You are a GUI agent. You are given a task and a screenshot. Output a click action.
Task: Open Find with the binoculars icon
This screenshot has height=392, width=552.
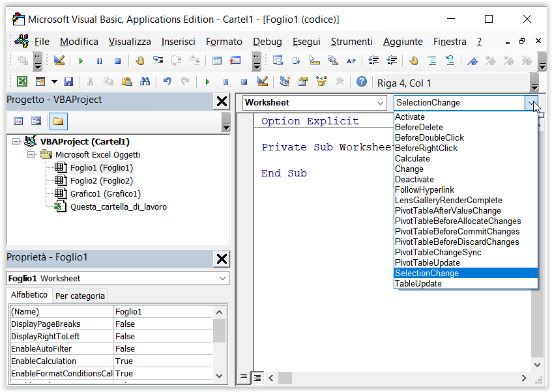pos(145,82)
